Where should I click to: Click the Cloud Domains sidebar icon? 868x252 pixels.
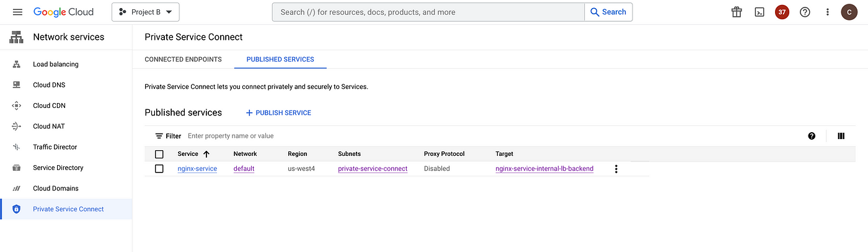[17, 189]
